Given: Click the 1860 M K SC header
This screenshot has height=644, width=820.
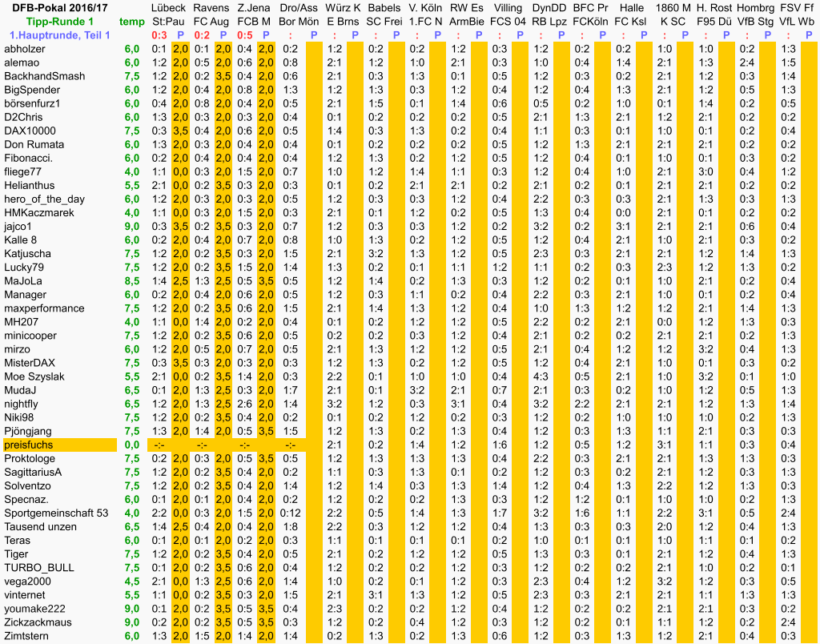Looking at the screenshot, I should pyautogui.click(x=673, y=14).
